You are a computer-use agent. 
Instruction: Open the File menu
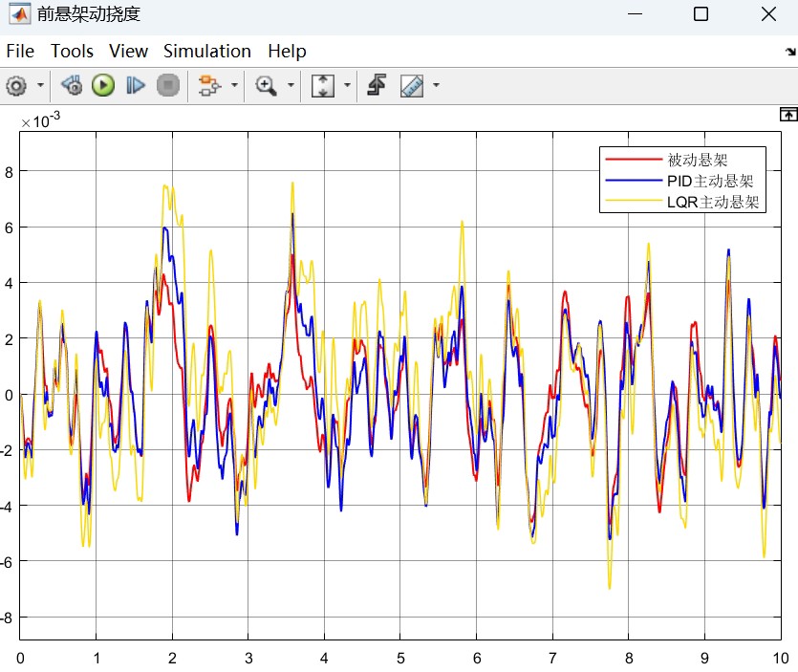pyautogui.click(x=20, y=52)
